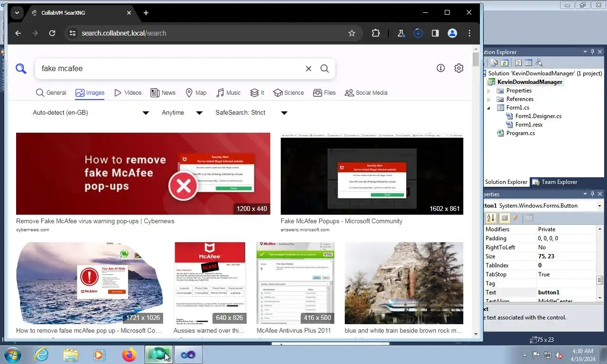Select Form1.Designer.cs in Solution Explorer

(x=538, y=116)
